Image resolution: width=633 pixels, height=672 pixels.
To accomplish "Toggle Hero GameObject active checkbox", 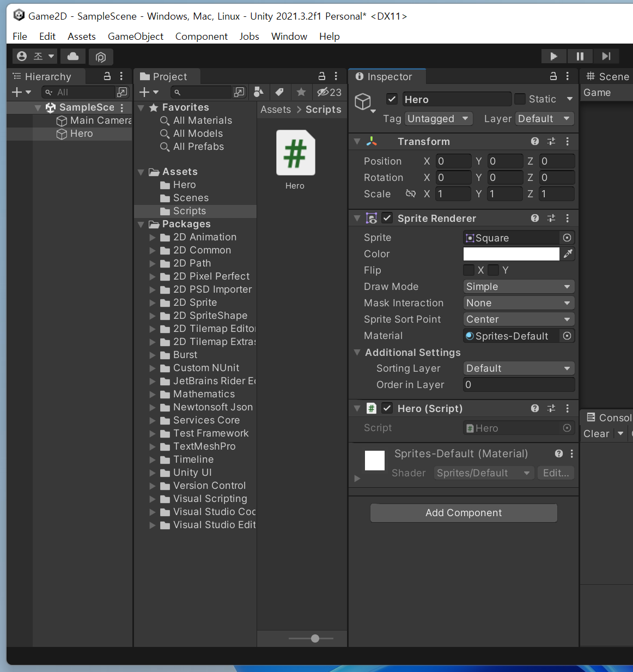I will pos(392,99).
